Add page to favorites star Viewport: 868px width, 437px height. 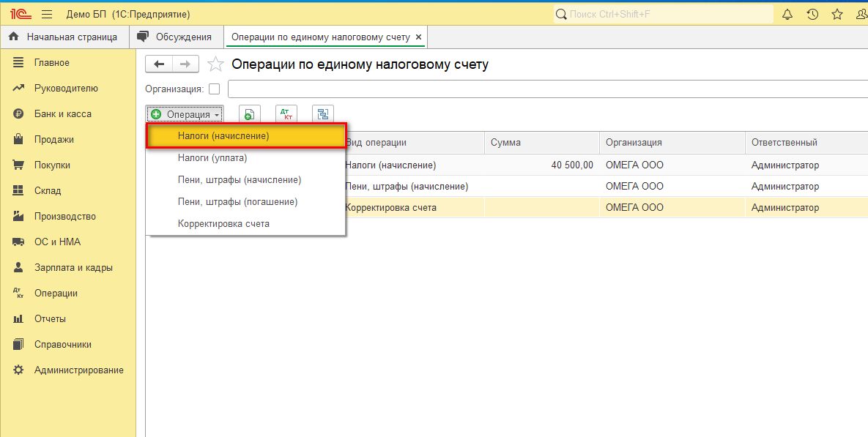(215, 64)
